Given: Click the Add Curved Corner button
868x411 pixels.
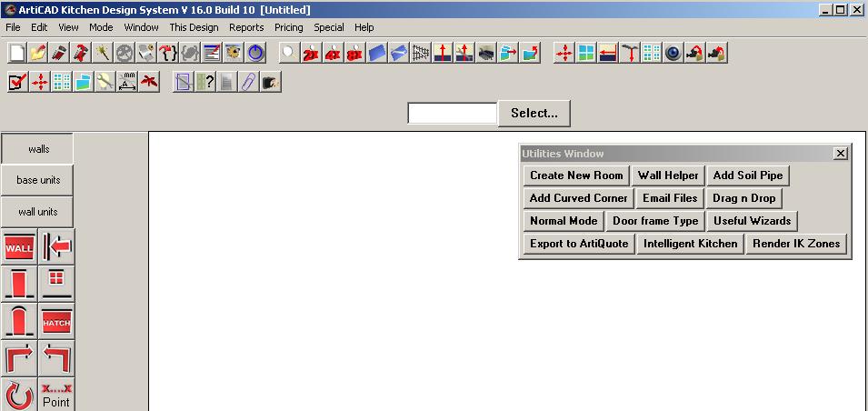Looking at the screenshot, I should (x=578, y=197).
